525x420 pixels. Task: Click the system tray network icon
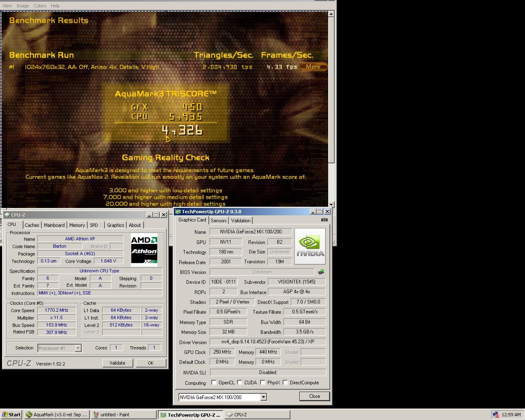coord(495,415)
